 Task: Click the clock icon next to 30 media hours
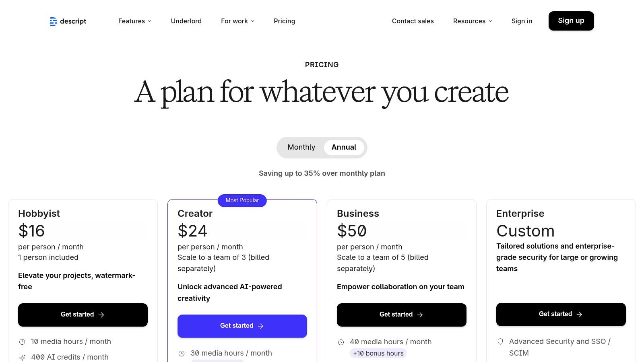point(182,353)
